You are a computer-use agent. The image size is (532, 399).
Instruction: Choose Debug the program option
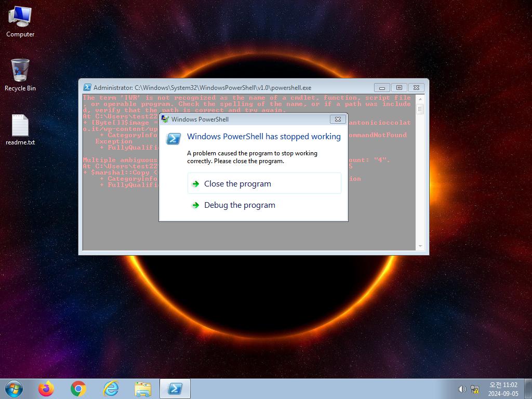pyautogui.click(x=264, y=205)
